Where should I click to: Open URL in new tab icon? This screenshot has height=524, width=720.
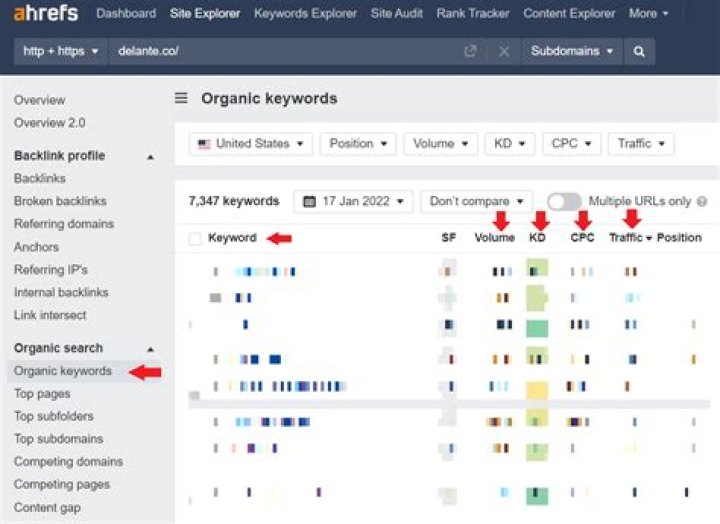click(x=470, y=51)
